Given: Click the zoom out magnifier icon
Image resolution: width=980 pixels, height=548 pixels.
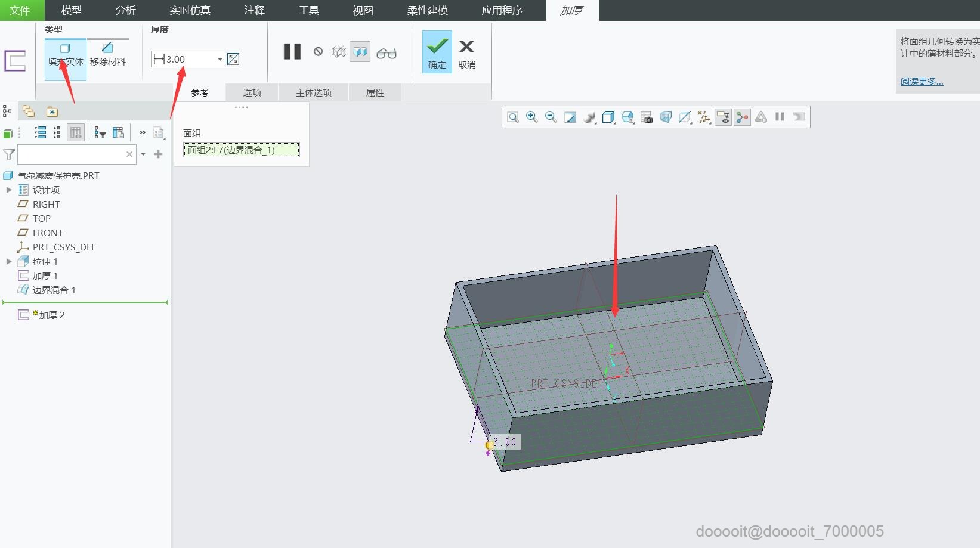Looking at the screenshot, I should pos(551,117).
